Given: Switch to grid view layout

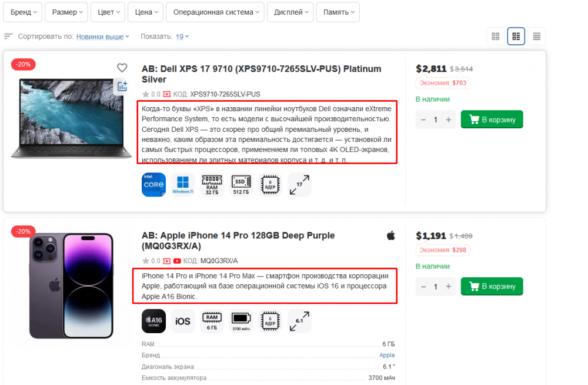Looking at the screenshot, I should click(496, 36).
